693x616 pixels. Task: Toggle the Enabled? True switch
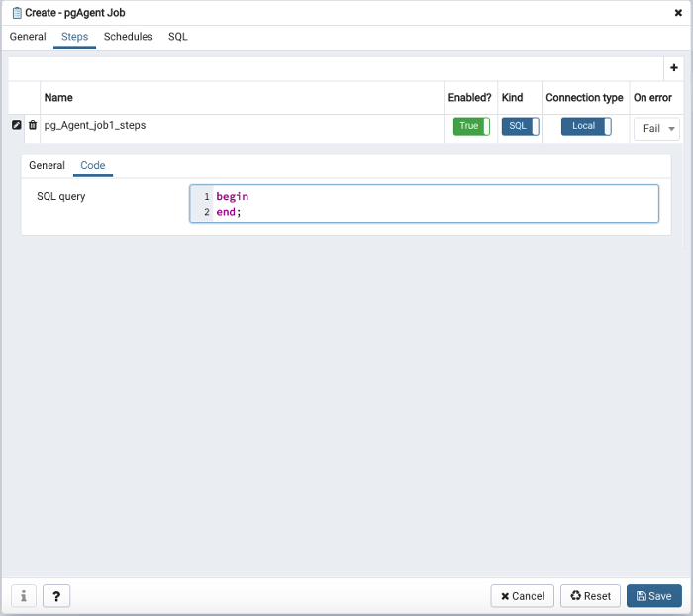click(x=471, y=126)
